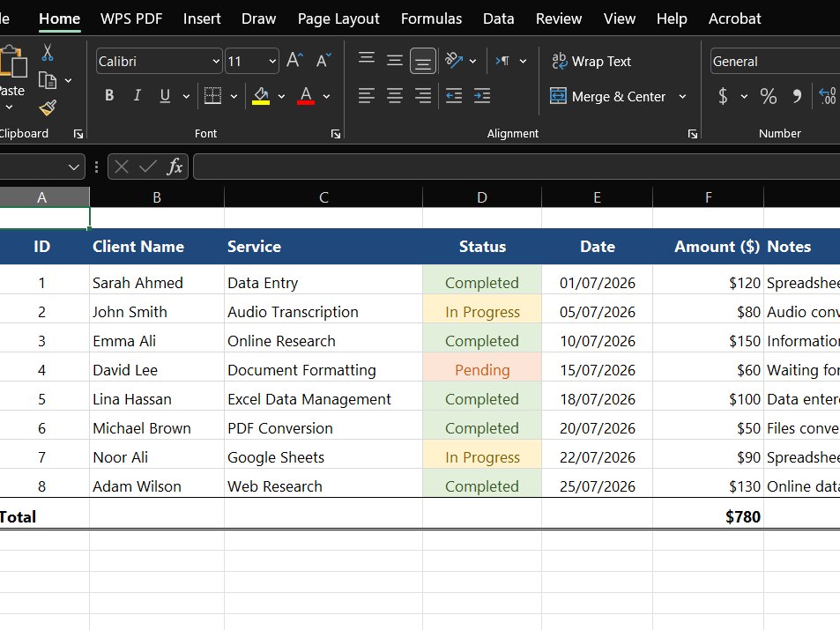Expand Accounting format options arrow

pyautogui.click(x=744, y=96)
